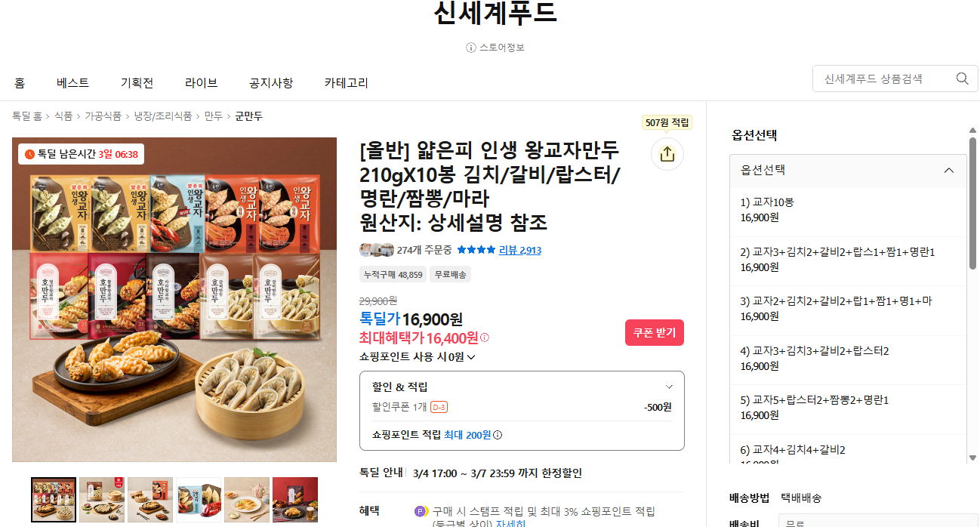
Task: Click the reviewer avatars icon group
Action: click(377, 250)
